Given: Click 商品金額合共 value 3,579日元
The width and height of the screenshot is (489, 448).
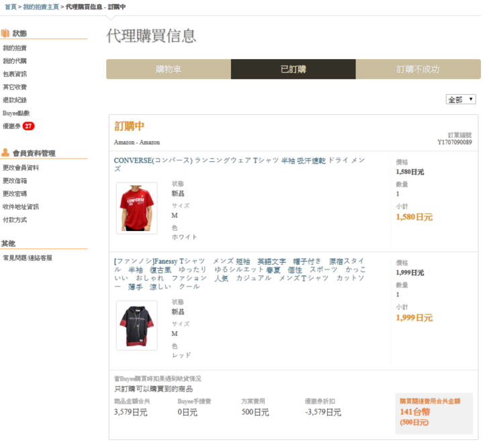Looking at the screenshot, I should pyautogui.click(x=130, y=412).
